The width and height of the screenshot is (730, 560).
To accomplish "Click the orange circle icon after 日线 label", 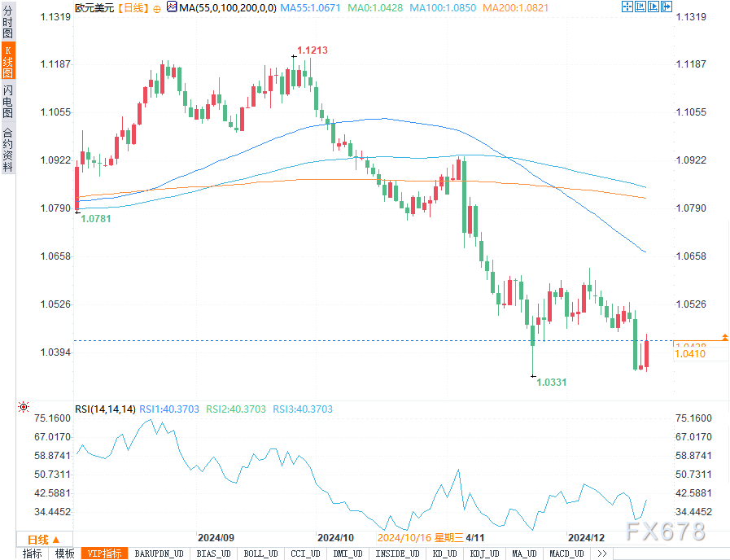I will point(157,9).
